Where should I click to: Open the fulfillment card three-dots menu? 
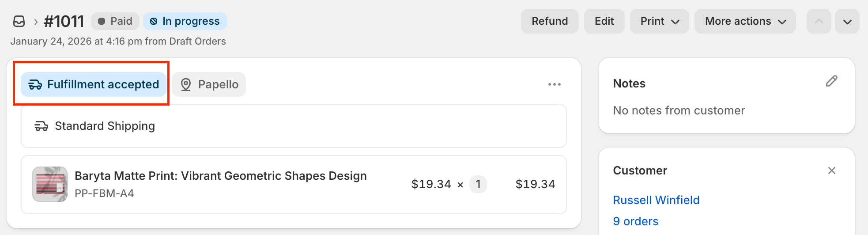[554, 84]
